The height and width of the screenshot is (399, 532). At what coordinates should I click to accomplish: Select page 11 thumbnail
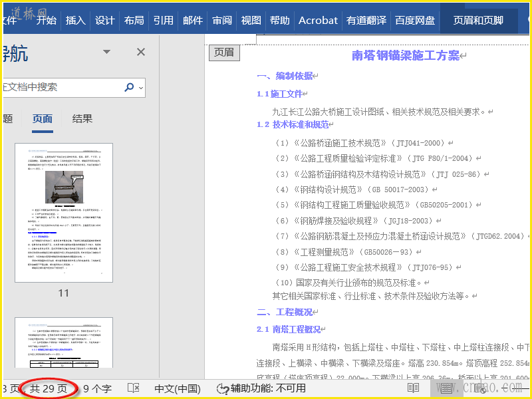pyautogui.click(x=64, y=213)
